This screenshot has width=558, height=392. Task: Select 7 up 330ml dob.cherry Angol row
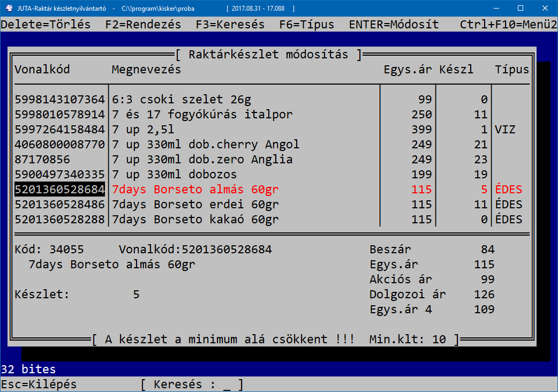coord(206,145)
